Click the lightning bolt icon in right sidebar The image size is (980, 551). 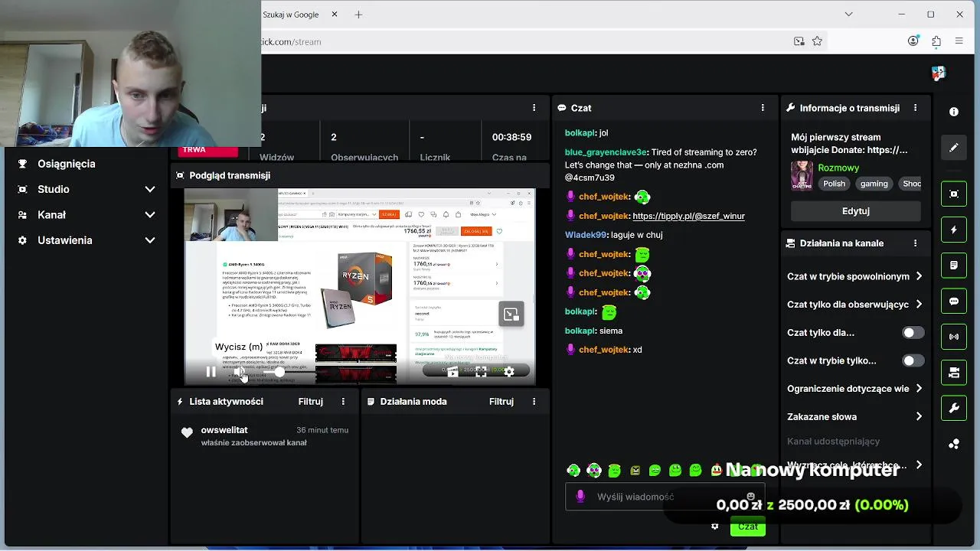point(954,230)
